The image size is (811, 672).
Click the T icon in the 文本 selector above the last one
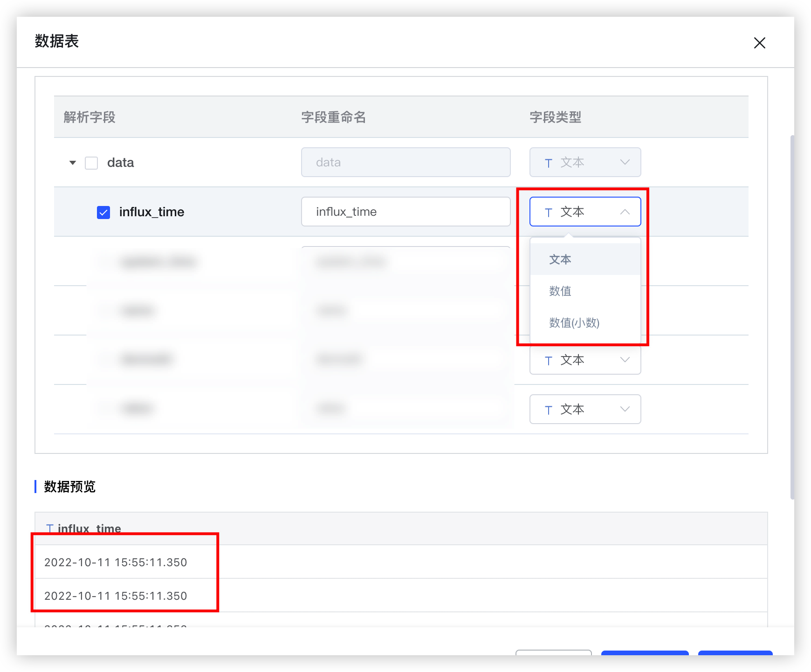coord(548,360)
